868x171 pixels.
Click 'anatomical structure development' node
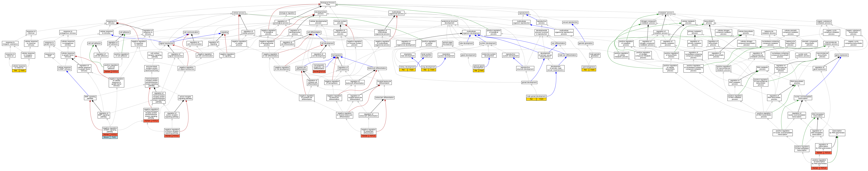(x=449, y=22)
